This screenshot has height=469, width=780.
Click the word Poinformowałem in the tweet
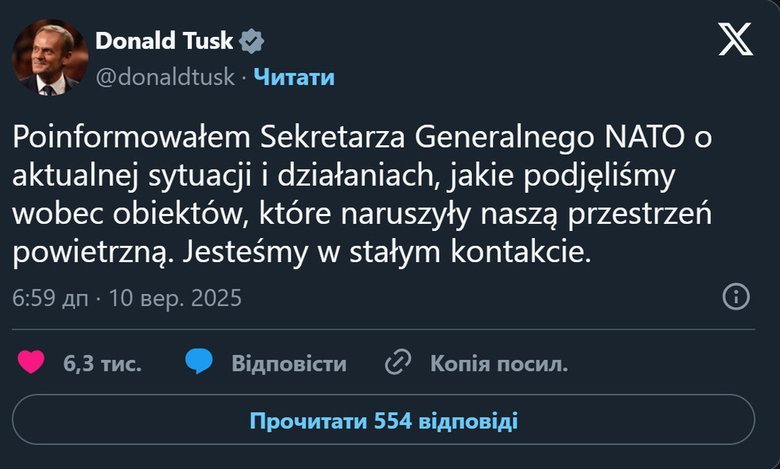(x=131, y=137)
